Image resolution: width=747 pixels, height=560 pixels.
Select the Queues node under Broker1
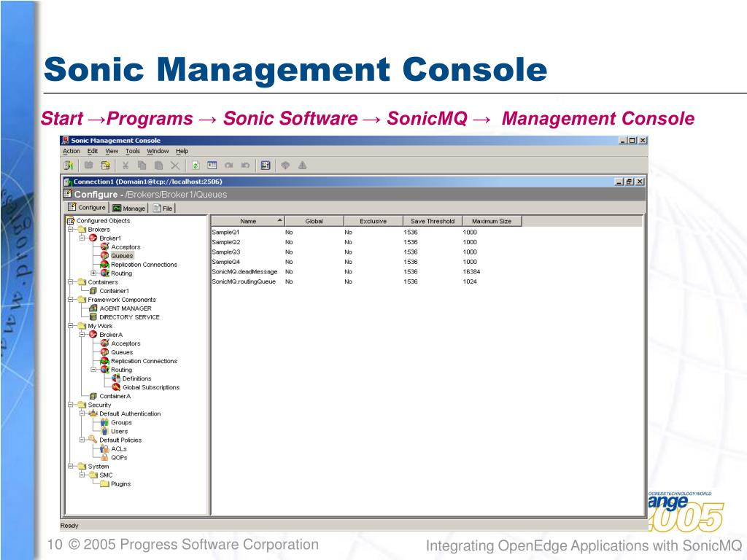tap(122, 256)
